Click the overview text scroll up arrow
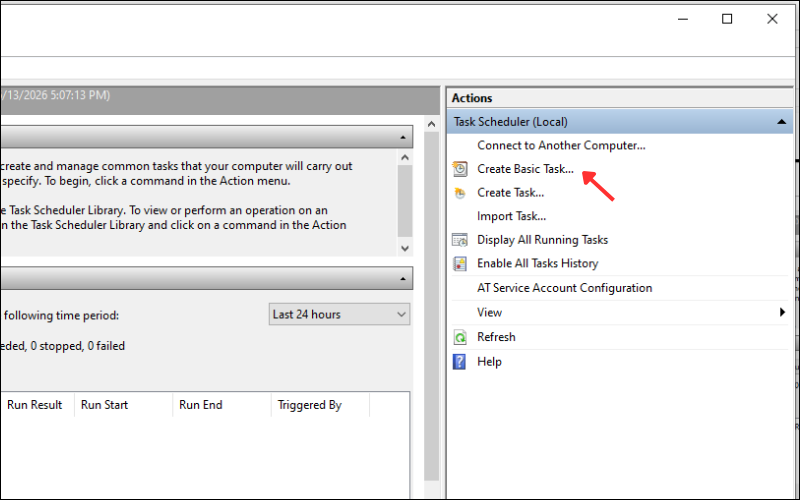The image size is (800, 500). [x=405, y=158]
